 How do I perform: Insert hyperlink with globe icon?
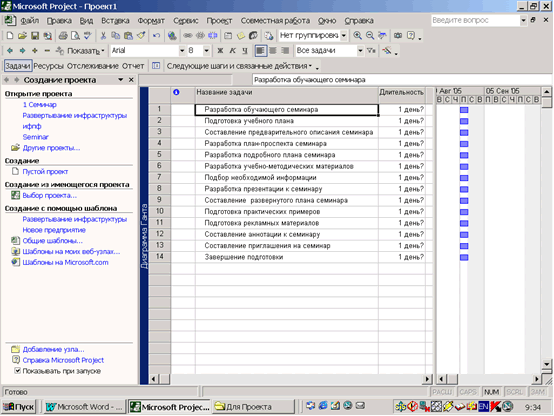click(x=172, y=35)
